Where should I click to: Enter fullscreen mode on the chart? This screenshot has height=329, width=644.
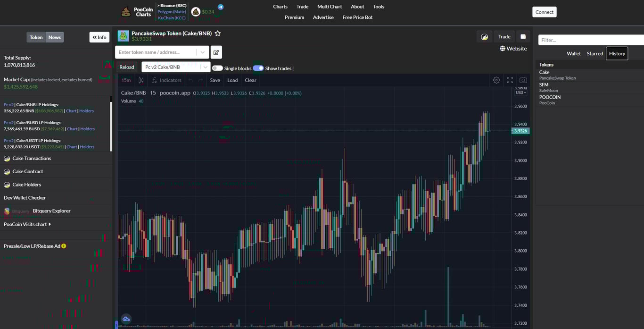coord(510,80)
